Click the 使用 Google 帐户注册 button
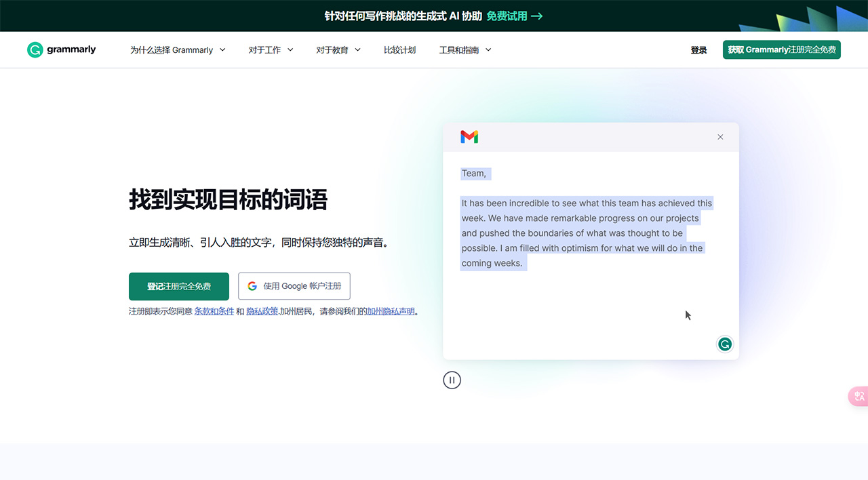This screenshot has width=868, height=480. tap(294, 286)
